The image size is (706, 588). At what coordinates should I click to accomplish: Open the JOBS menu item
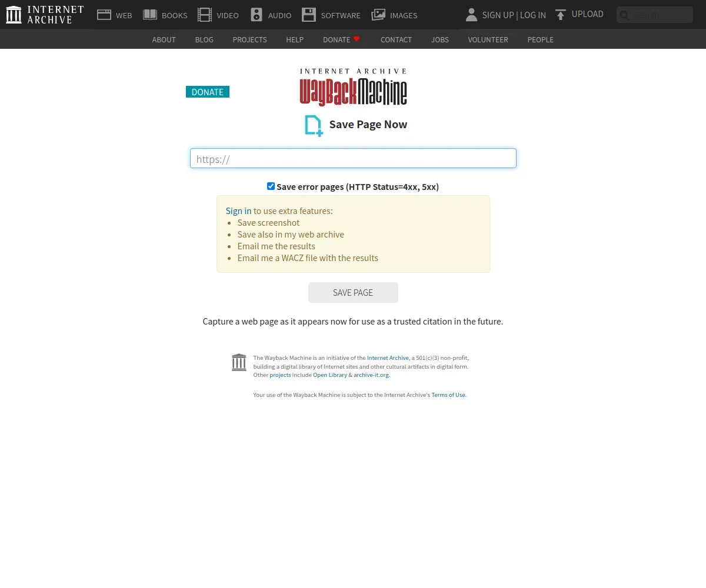coord(440,39)
